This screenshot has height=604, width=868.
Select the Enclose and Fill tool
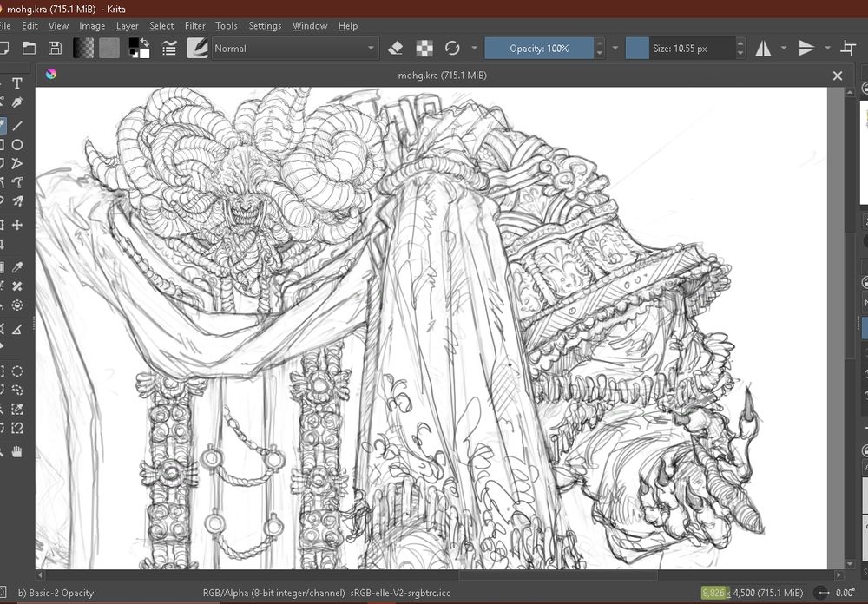click(x=17, y=305)
